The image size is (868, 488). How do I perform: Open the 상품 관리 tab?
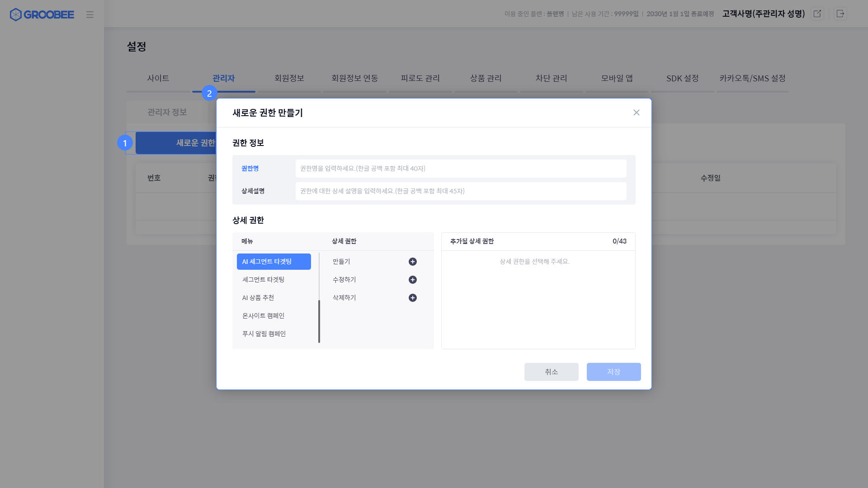pyautogui.click(x=486, y=78)
